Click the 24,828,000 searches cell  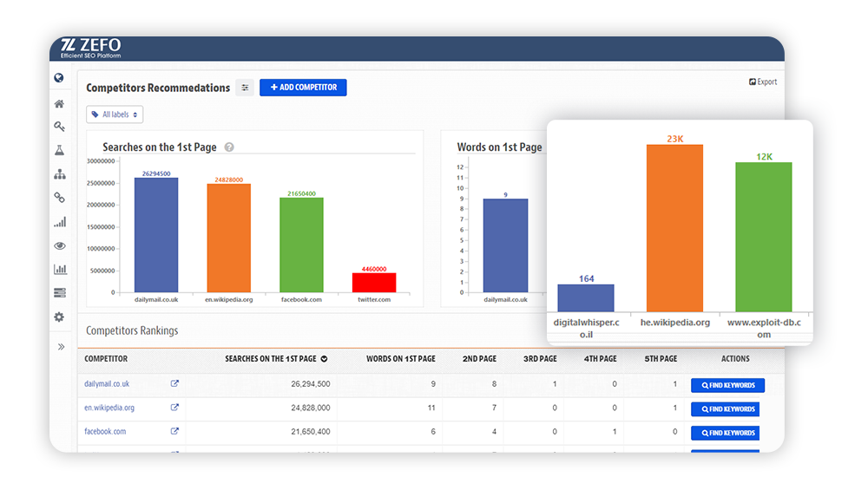pyautogui.click(x=311, y=408)
